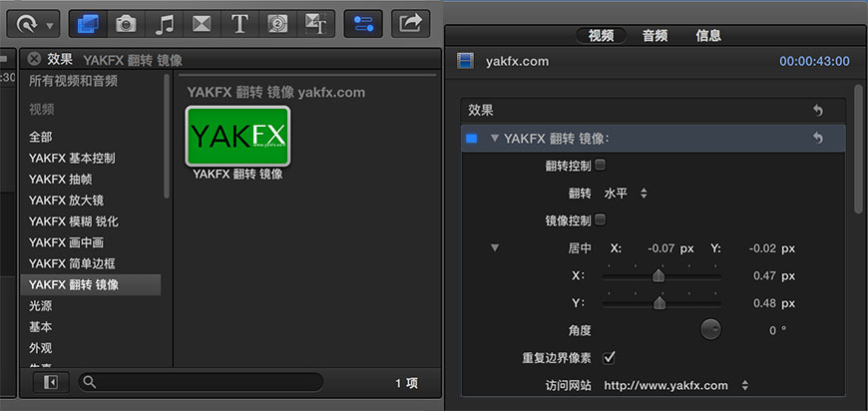Open the Titles browser T icon

pyautogui.click(x=239, y=24)
